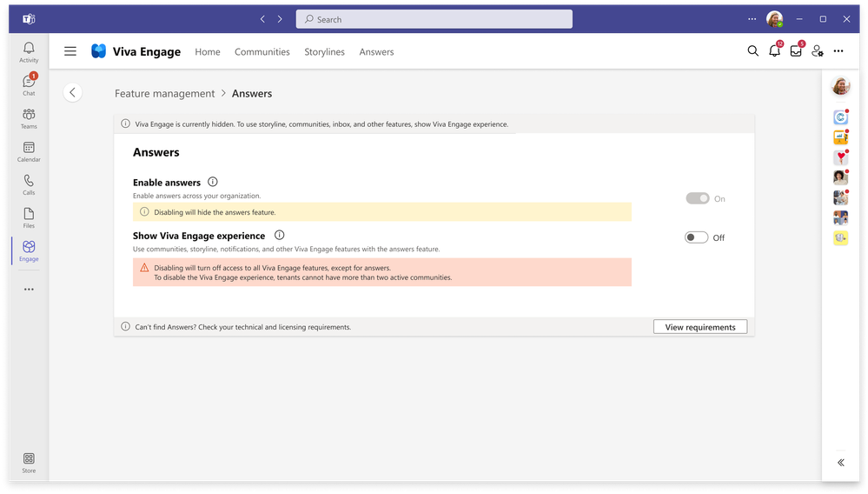Open Teams section in the sidebar

[x=29, y=118]
